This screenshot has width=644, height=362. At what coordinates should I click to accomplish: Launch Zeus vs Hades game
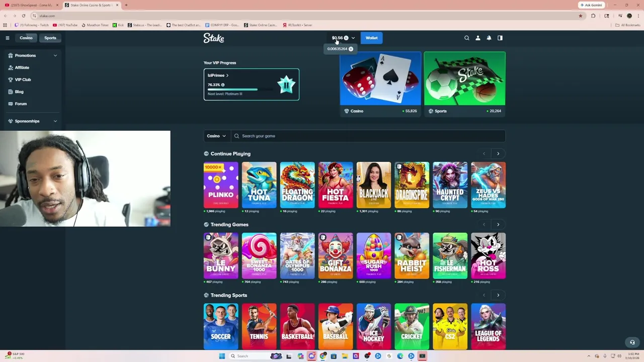tap(489, 185)
